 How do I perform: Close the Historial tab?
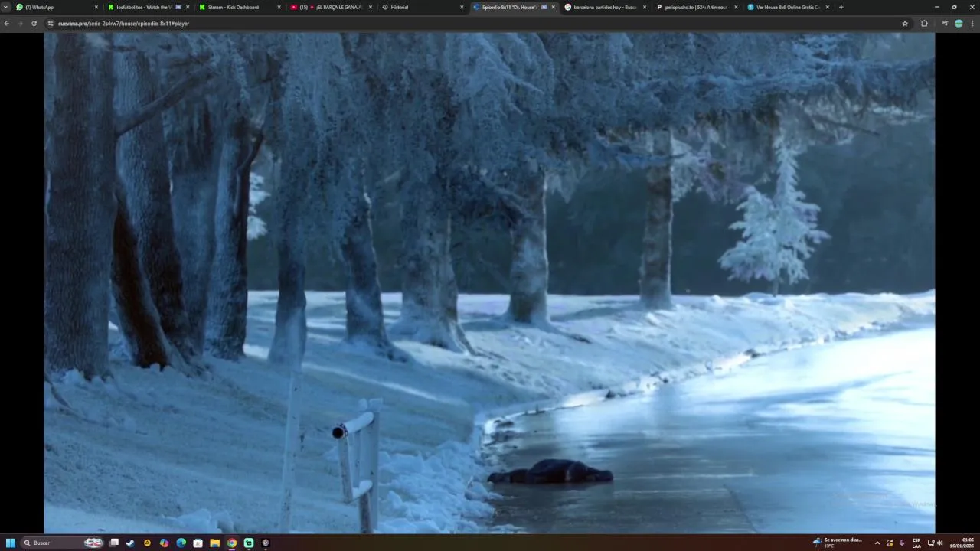[x=462, y=7]
